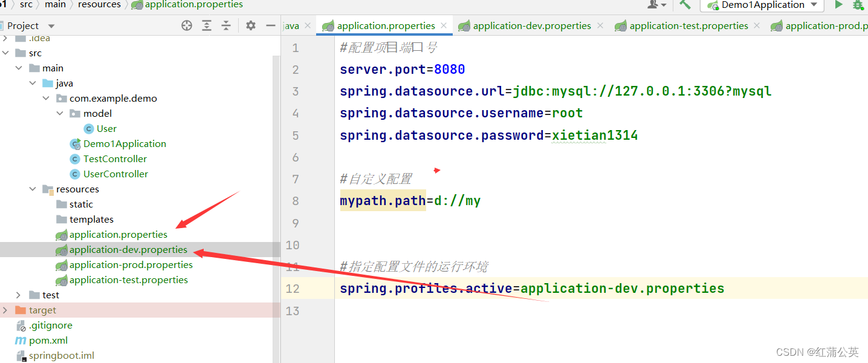The image size is (868, 363).
Task: Select the templates folder
Action: click(91, 219)
